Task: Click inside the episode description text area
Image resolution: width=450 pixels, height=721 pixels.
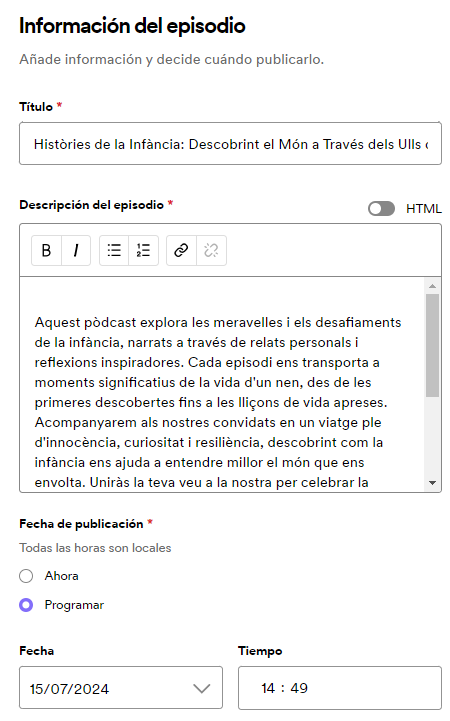Action: [x=222, y=384]
